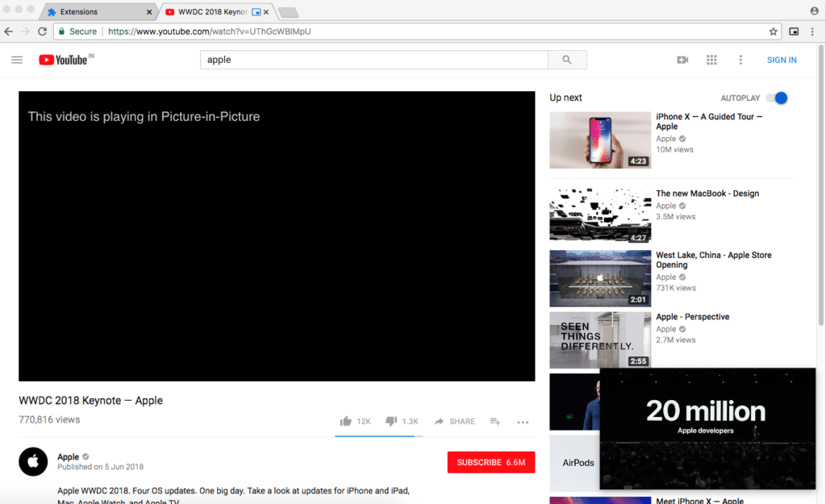Click the Picture-in-Picture extension icon
826x504 pixels.
[x=794, y=31]
